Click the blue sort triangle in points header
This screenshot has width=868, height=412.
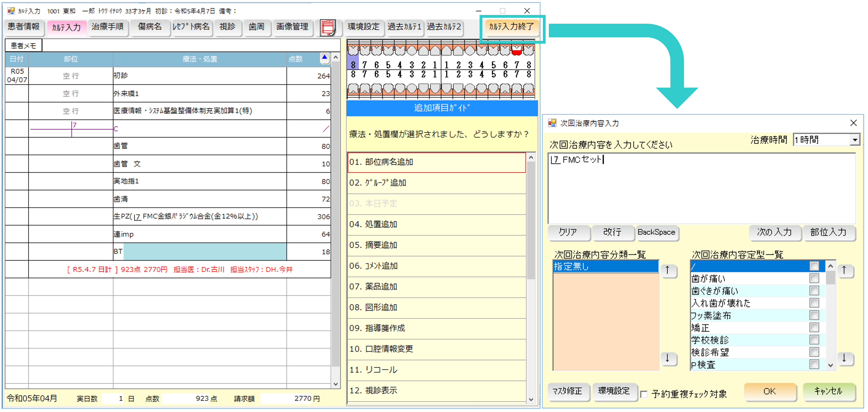tap(324, 58)
